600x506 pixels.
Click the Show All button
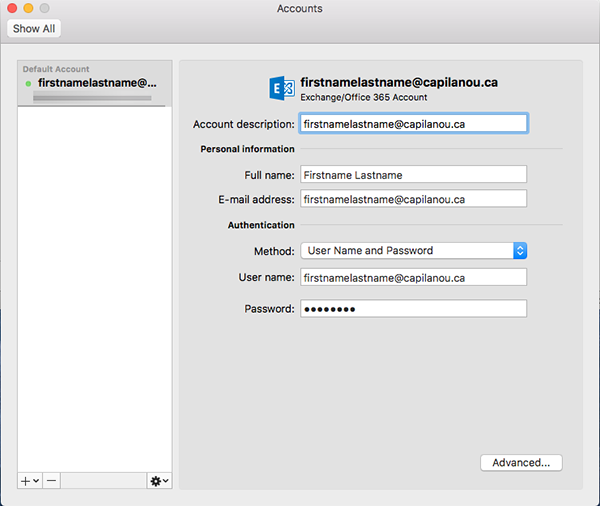[x=34, y=29]
